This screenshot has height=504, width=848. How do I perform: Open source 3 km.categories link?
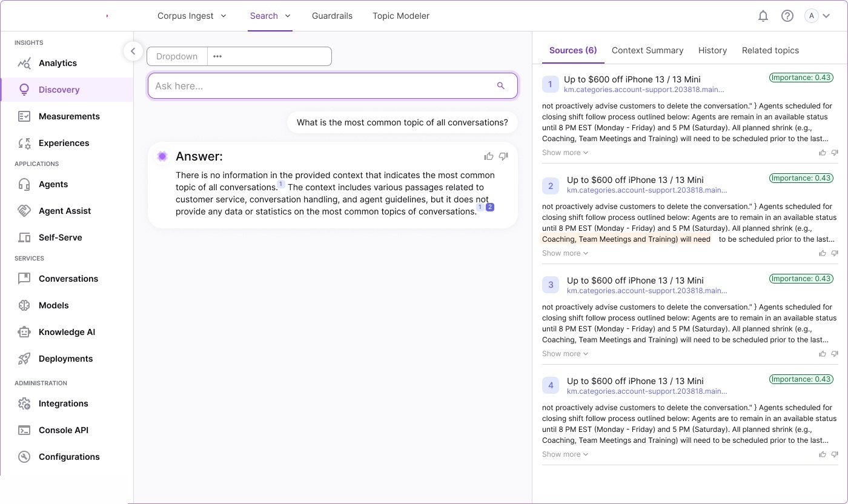(x=646, y=291)
